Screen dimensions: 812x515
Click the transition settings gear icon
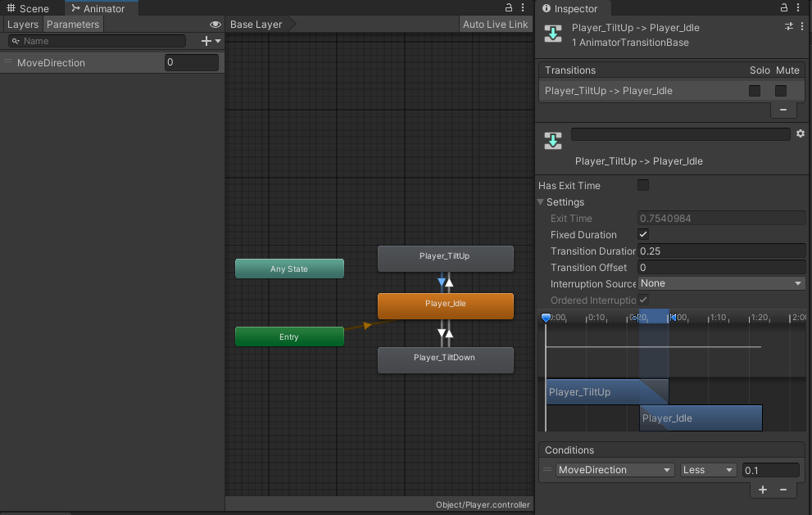pos(801,133)
